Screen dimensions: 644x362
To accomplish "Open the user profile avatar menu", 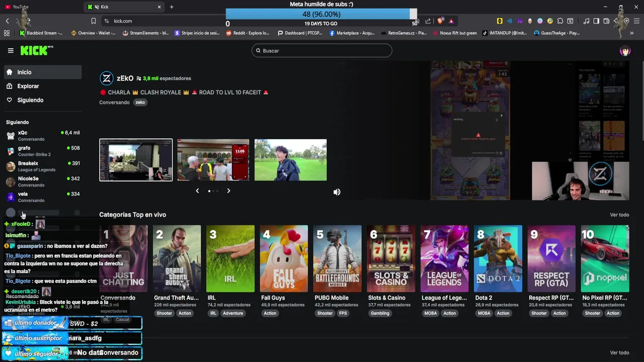I will (x=625, y=51).
